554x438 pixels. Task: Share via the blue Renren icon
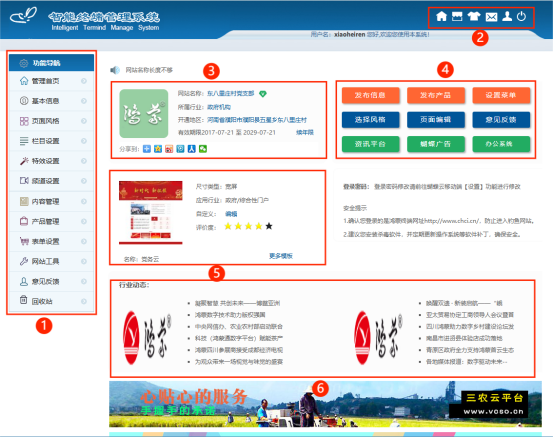[x=191, y=149]
